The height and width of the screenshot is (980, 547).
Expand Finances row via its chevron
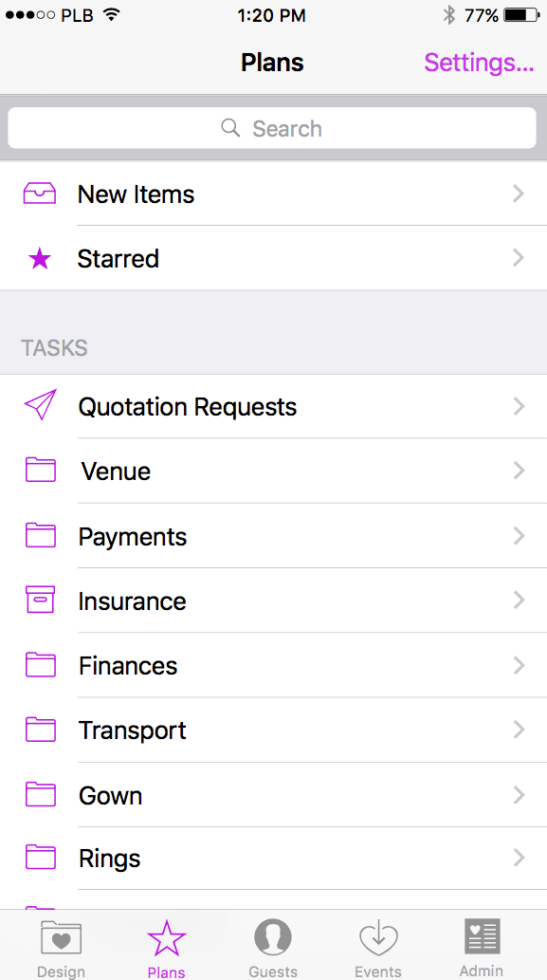coord(519,666)
